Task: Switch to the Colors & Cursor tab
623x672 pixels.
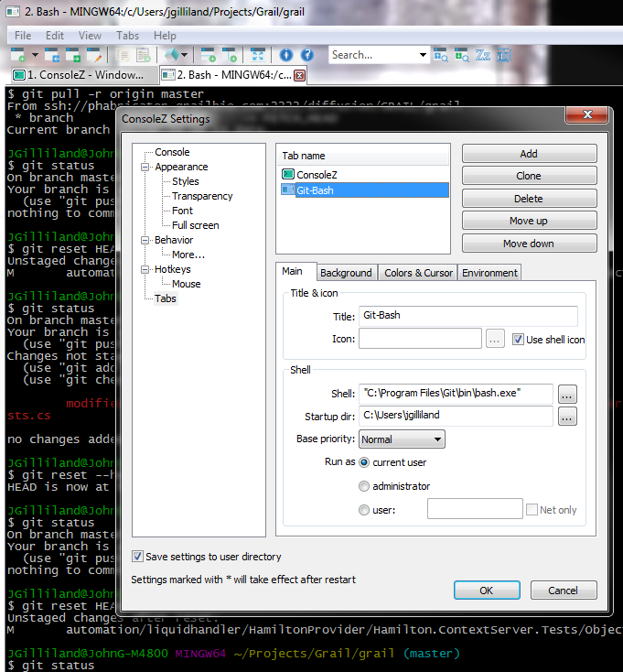Action: tap(418, 273)
